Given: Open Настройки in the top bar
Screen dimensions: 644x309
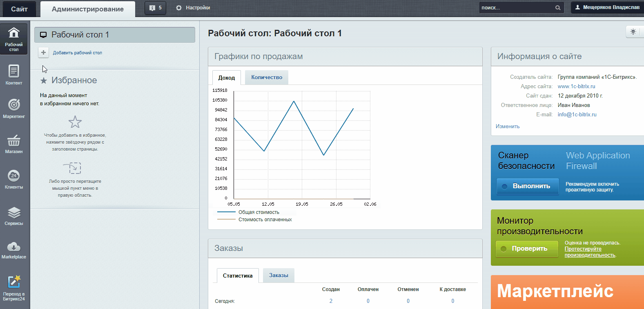Looking at the screenshot, I should point(193,8).
